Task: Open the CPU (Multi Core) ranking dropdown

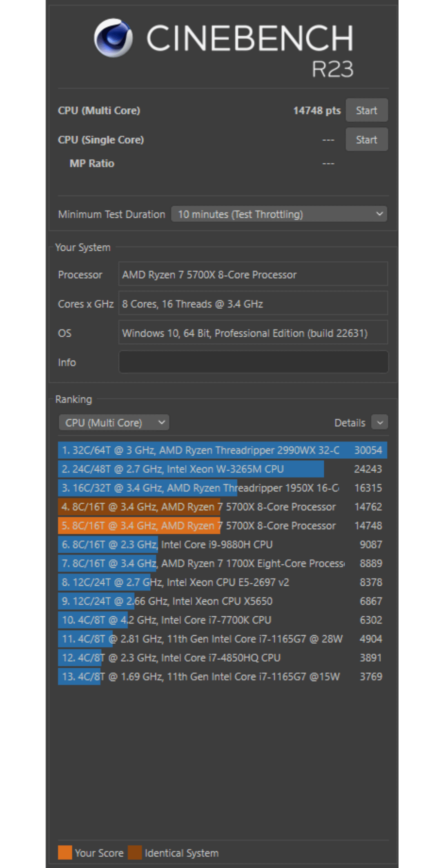Action: coord(114,422)
